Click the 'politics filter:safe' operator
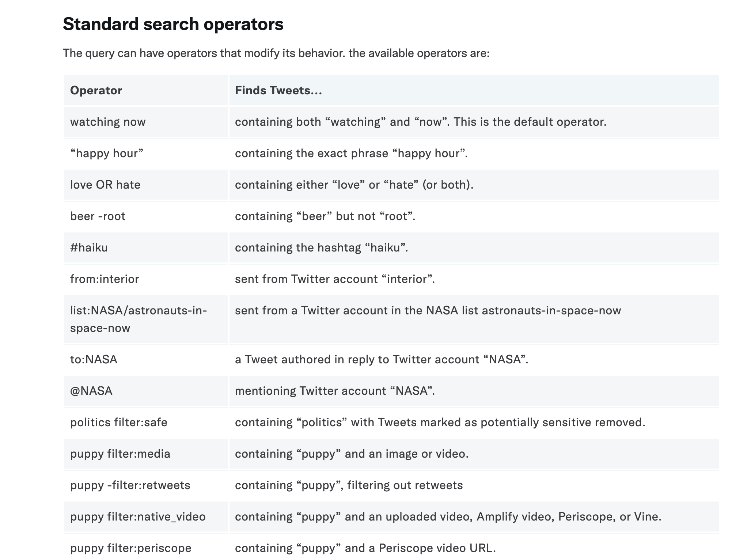This screenshot has width=747, height=560. pyautogui.click(x=119, y=422)
